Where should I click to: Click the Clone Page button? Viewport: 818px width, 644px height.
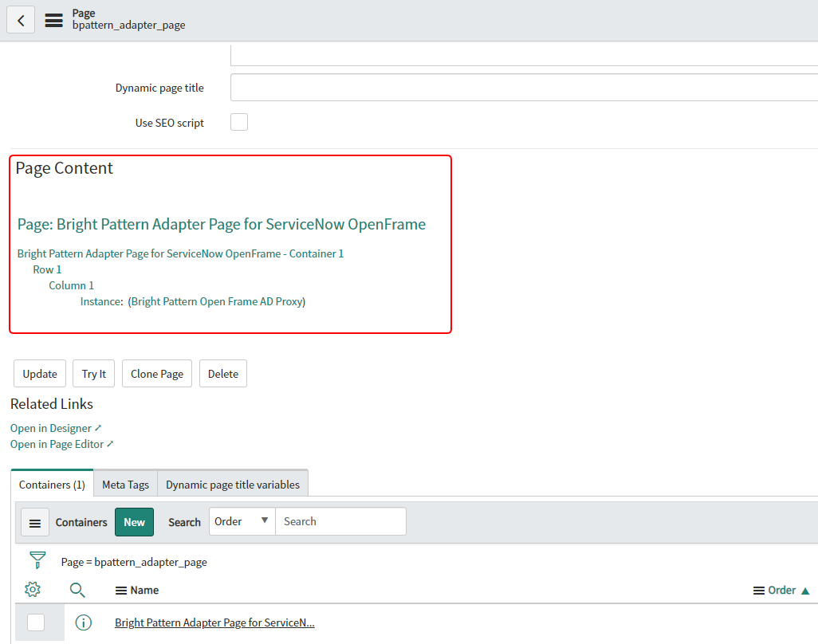(157, 373)
